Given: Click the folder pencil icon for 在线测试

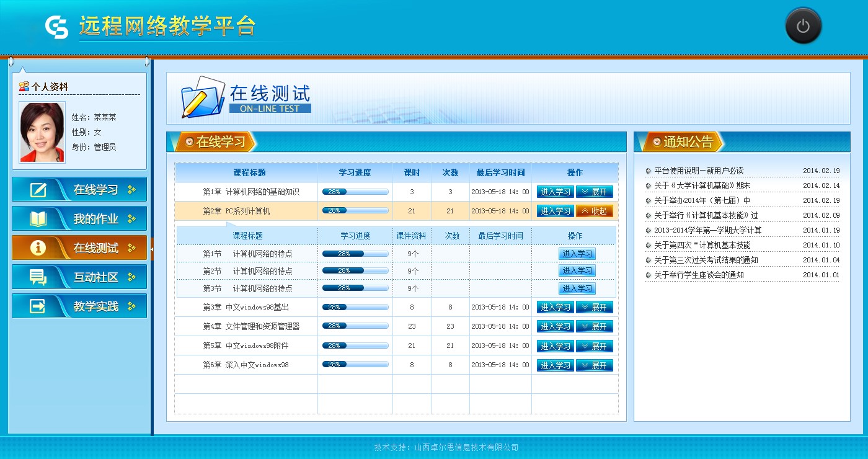Looking at the screenshot, I should coord(202,97).
